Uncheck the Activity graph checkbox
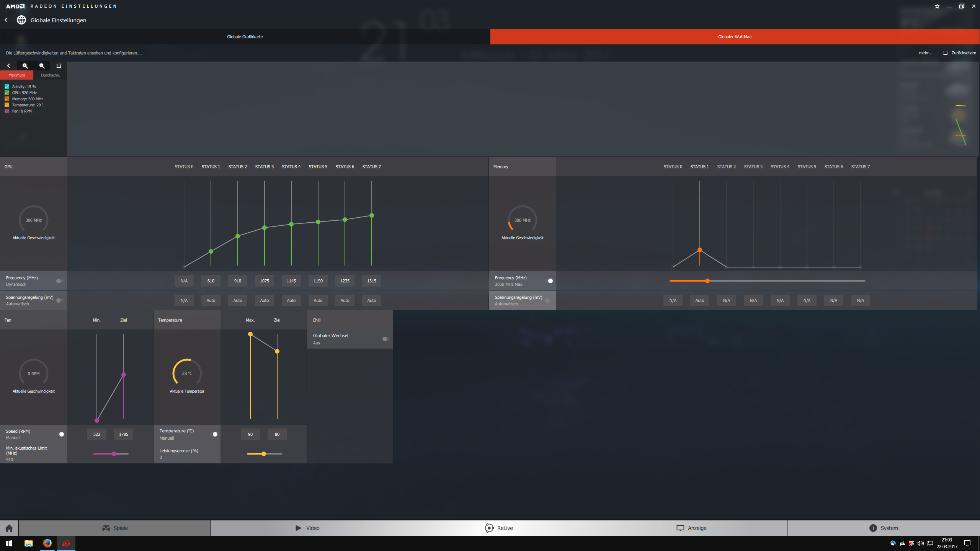The height and width of the screenshot is (551, 980). pyautogui.click(x=7, y=86)
